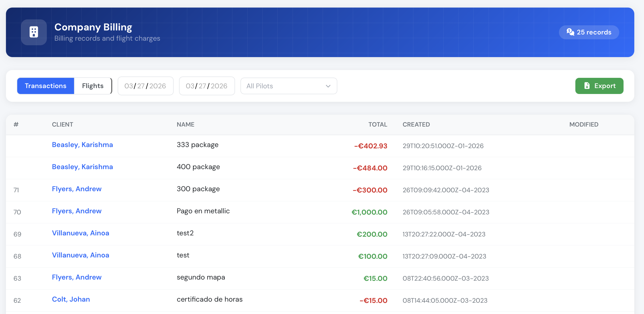The height and width of the screenshot is (314, 644).
Task: Click the company building icon in header
Action: click(34, 32)
